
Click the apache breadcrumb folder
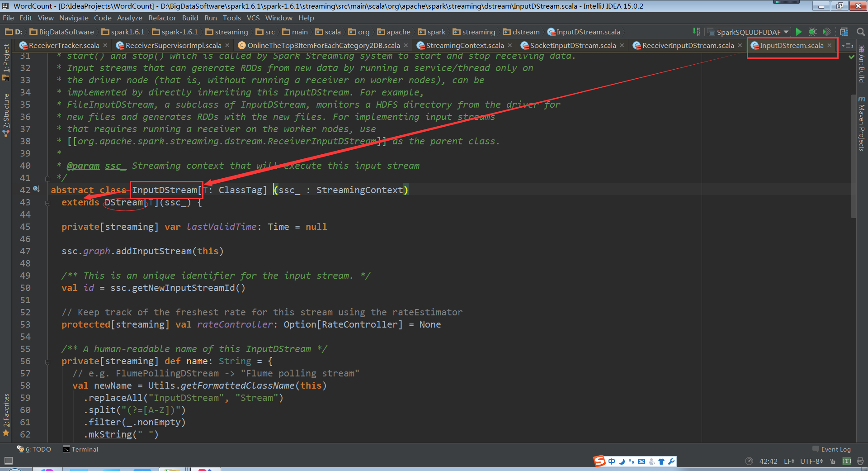click(394, 32)
